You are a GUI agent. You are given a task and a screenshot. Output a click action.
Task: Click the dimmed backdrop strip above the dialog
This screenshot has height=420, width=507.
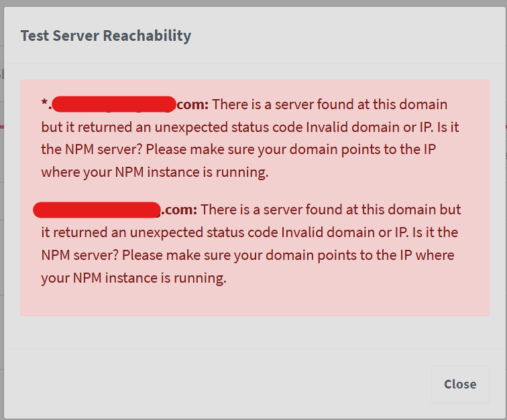tap(253, 3)
